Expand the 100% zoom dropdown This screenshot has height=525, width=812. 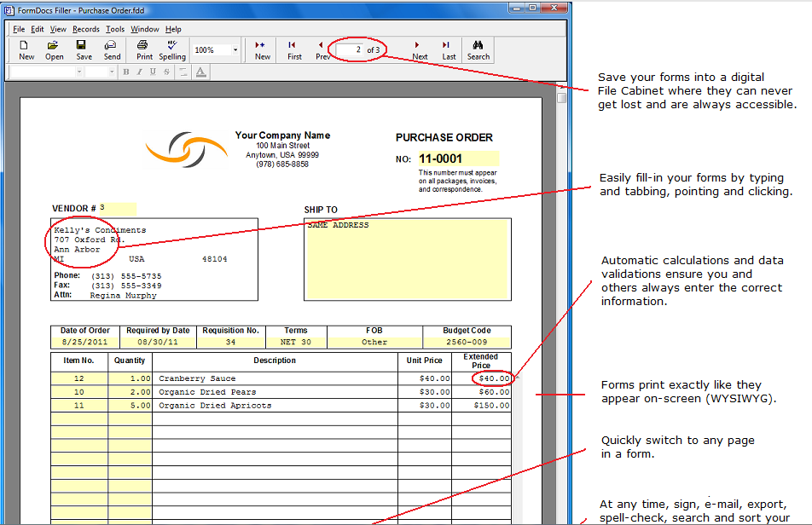click(235, 50)
